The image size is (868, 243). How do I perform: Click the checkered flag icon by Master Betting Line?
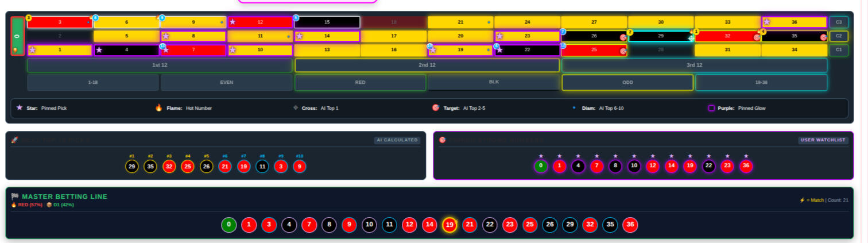click(x=15, y=196)
